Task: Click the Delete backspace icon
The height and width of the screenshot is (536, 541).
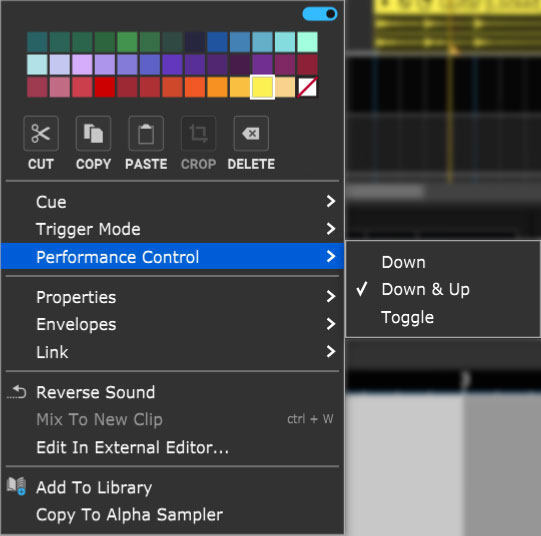Action: [x=251, y=134]
